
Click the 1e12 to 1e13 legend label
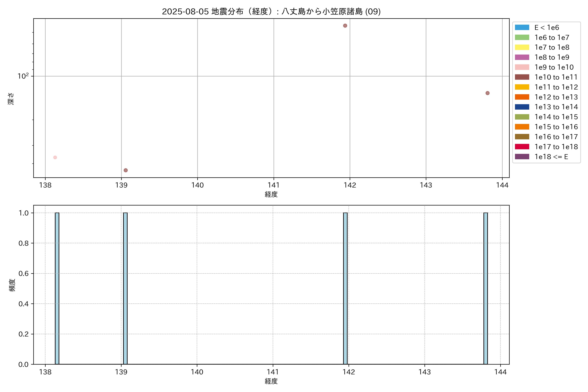[x=556, y=97]
